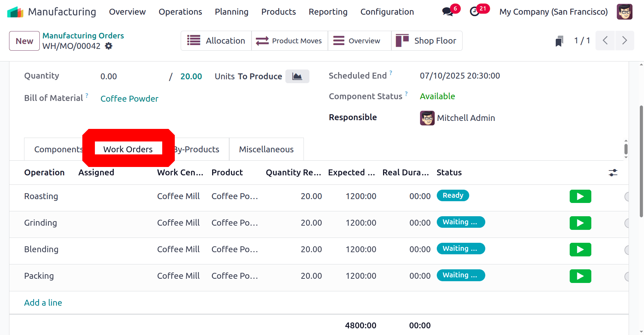Start the Roasting work order

click(x=580, y=196)
